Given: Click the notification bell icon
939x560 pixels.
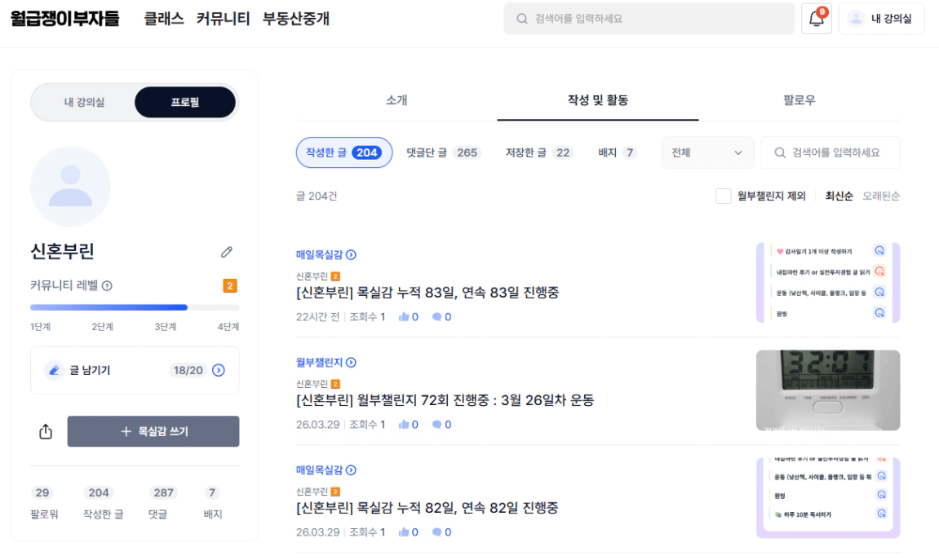Looking at the screenshot, I should [x=816, y=19].
